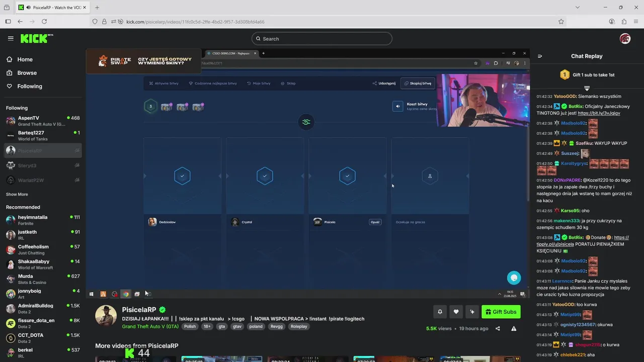Image resolution: width=644 pixels, height=362 pixels.
Task: Open the round chat bubble button in video
Action: (514, 278)
